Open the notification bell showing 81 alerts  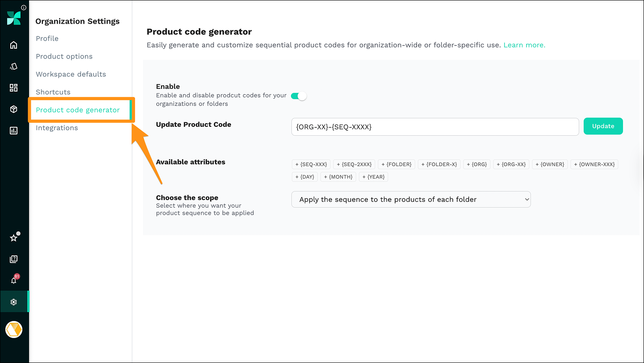pos(13,280)
